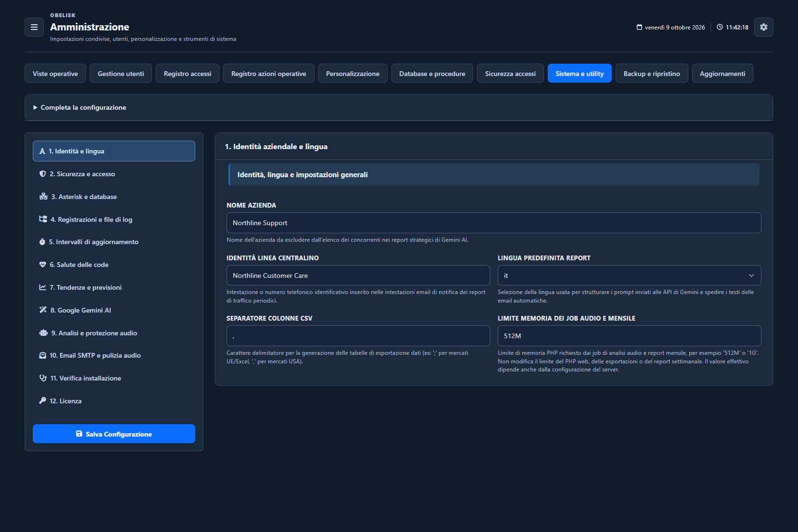Open the Lingua predefinita report dropdown

pos(629,275)
